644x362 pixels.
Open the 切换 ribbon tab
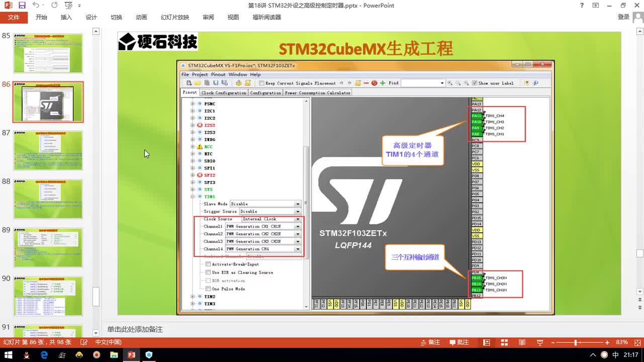coord(116,17)
